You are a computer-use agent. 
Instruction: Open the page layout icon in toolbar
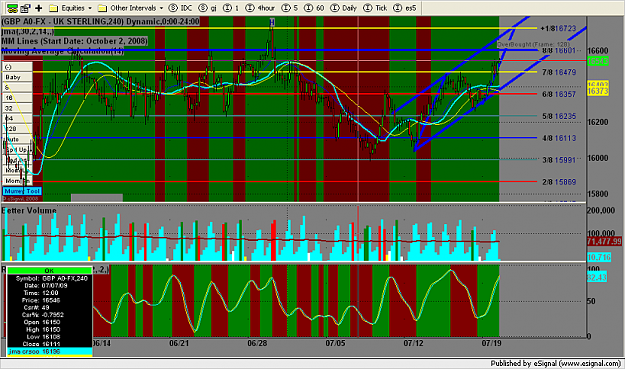click(x=26, y=8)
